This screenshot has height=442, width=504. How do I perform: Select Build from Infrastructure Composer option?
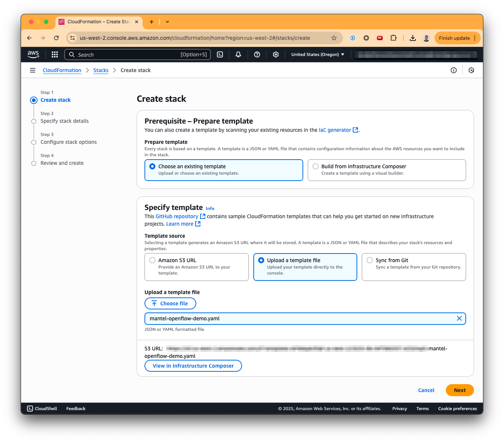(x=387, y=170)
